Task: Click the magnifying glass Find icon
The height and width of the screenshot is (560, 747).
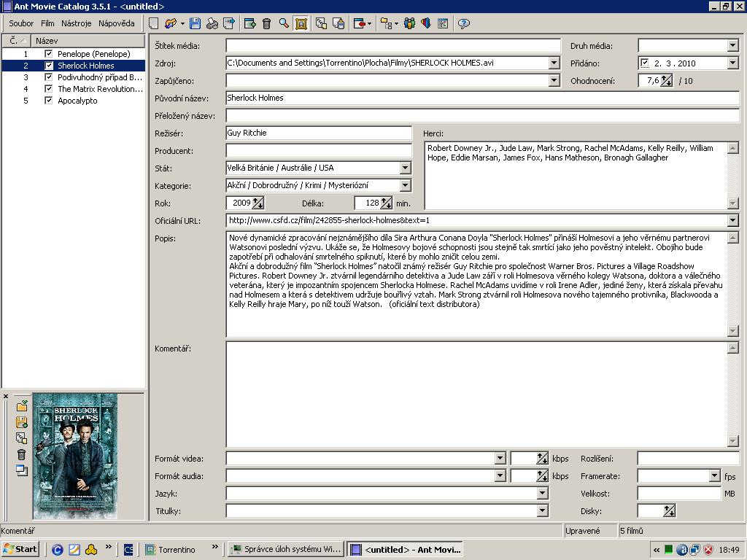Action: pos(284,24)
